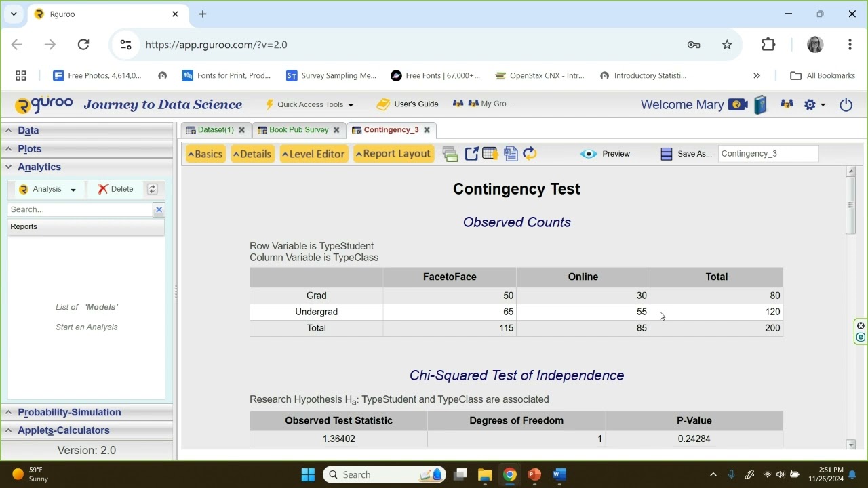Expand the Details section
Image resolution: width=868 pixels, height=488 pixels.
(252, 154)
